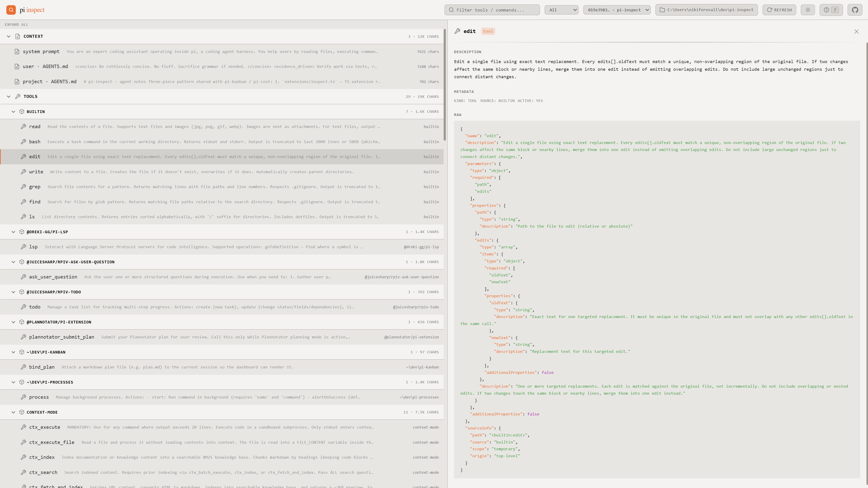This screenshot has width=868, height=488.
Task: Click the system prompt file icon
Action: pos(17,52)
